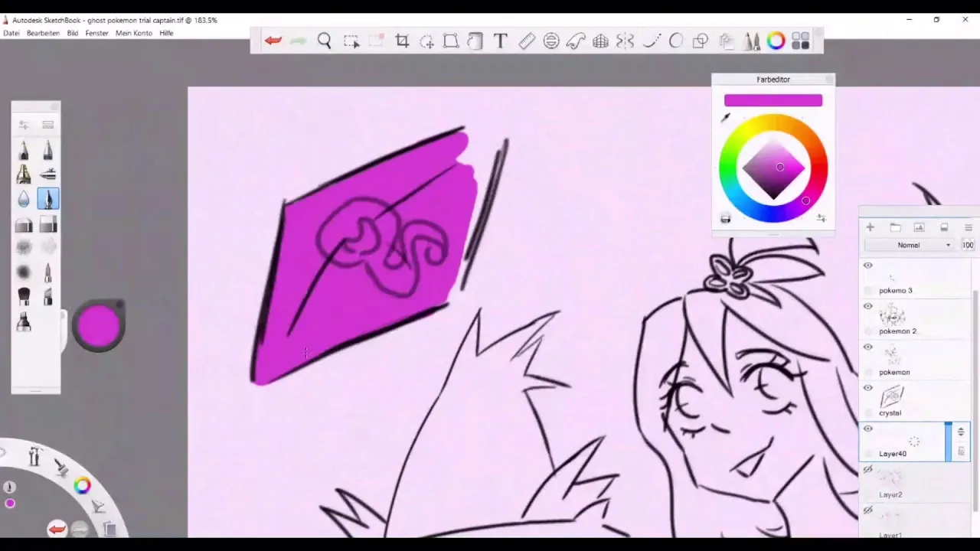Select the Text tool
Viewport: 980px width, 551px height.
500,41
